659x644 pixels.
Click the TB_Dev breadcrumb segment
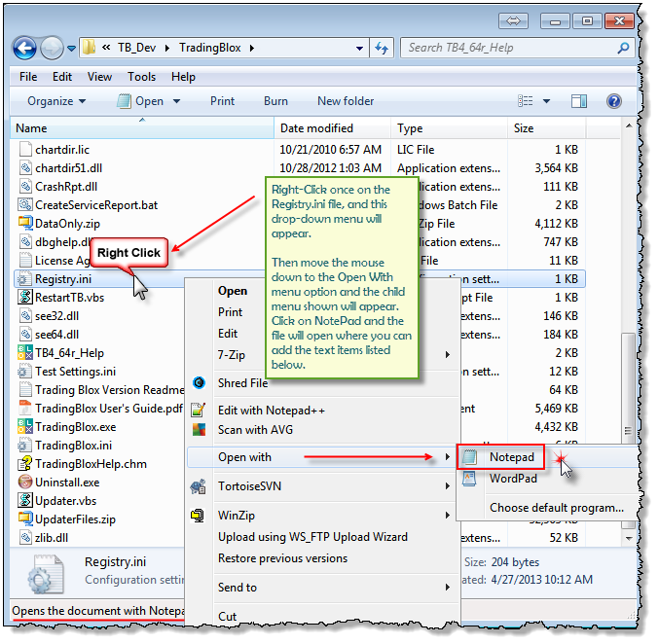pos(137,48)
